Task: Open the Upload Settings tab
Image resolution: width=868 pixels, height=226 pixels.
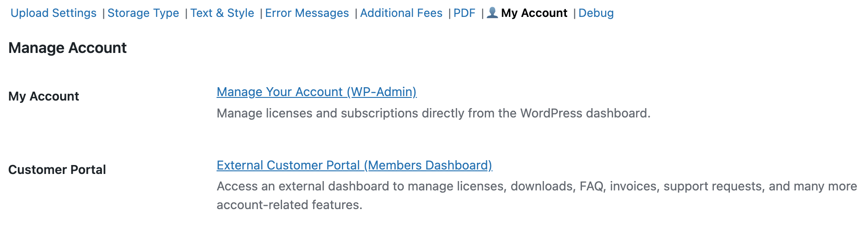Action: click(53, 13)
